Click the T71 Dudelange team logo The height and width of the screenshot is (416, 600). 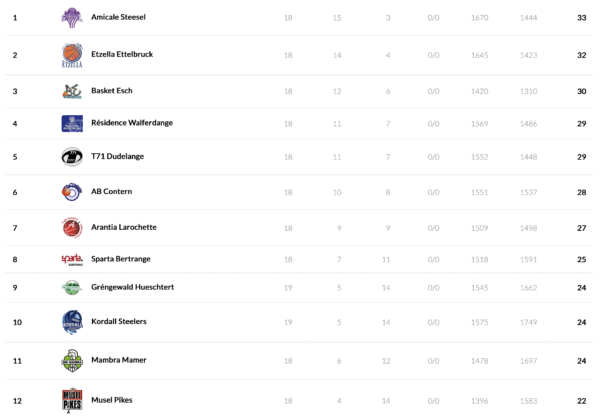pos(72,157)
